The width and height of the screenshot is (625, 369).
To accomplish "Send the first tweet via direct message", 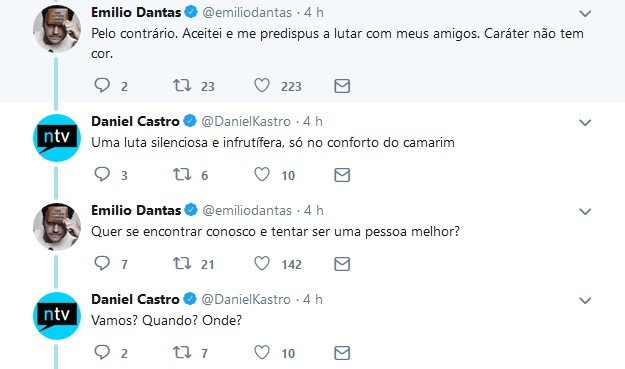I will (342, 86).
